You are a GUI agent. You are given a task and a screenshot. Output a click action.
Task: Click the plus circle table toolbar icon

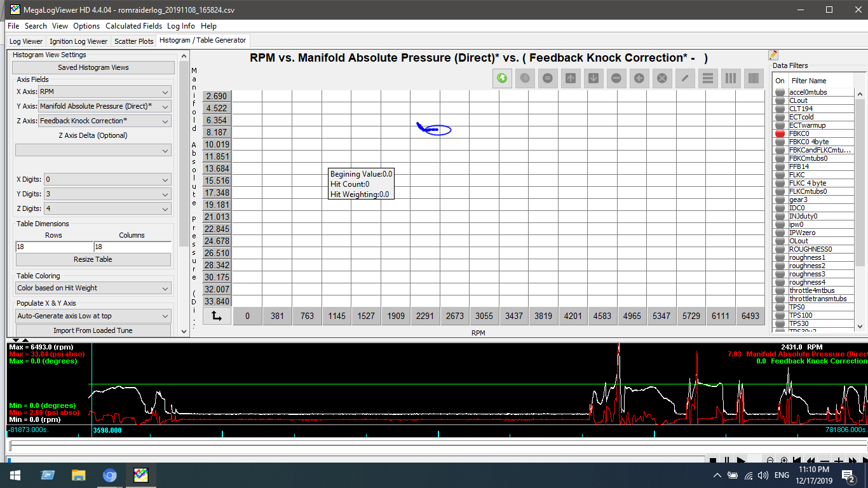(x=639, y=78)
